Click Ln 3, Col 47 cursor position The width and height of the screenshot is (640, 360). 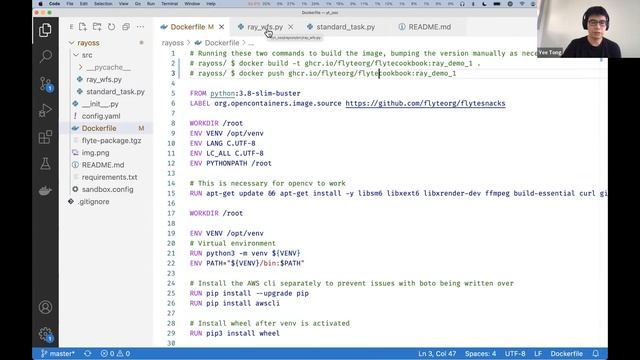[x=437, y=353]
